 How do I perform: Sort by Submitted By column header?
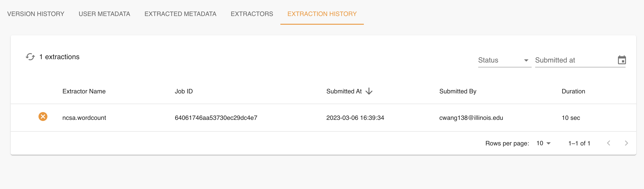click(x=458, y=91)
